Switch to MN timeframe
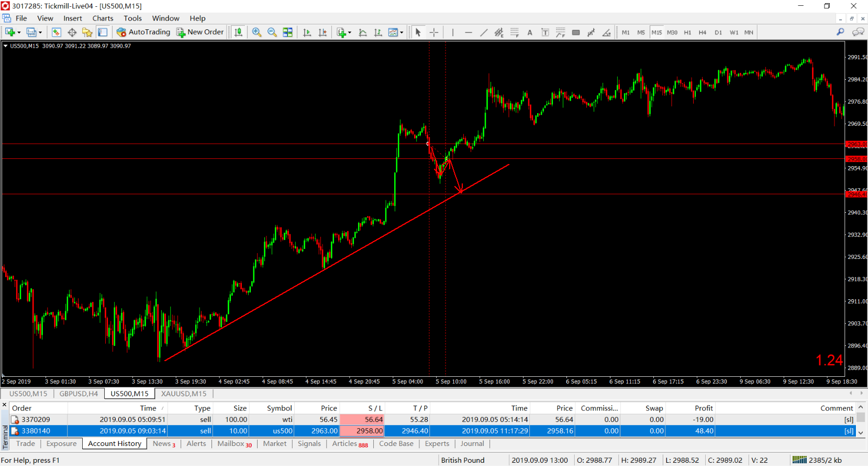The width and height of the screenshot is (868, 468). (x=749, y=32)
